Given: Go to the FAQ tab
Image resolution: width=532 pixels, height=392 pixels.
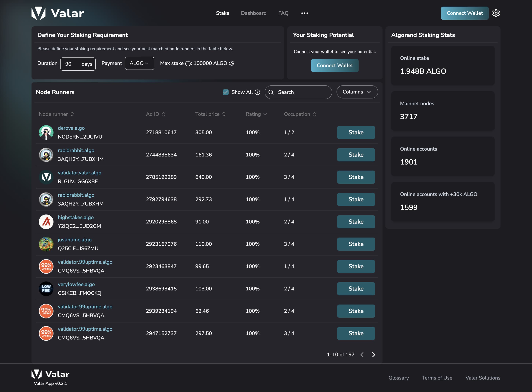Looking at the screenshot, I should click(283, 13).
